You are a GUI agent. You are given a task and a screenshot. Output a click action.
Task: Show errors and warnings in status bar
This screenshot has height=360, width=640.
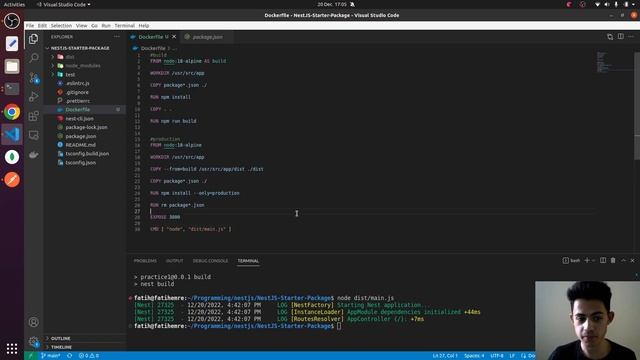89,356
